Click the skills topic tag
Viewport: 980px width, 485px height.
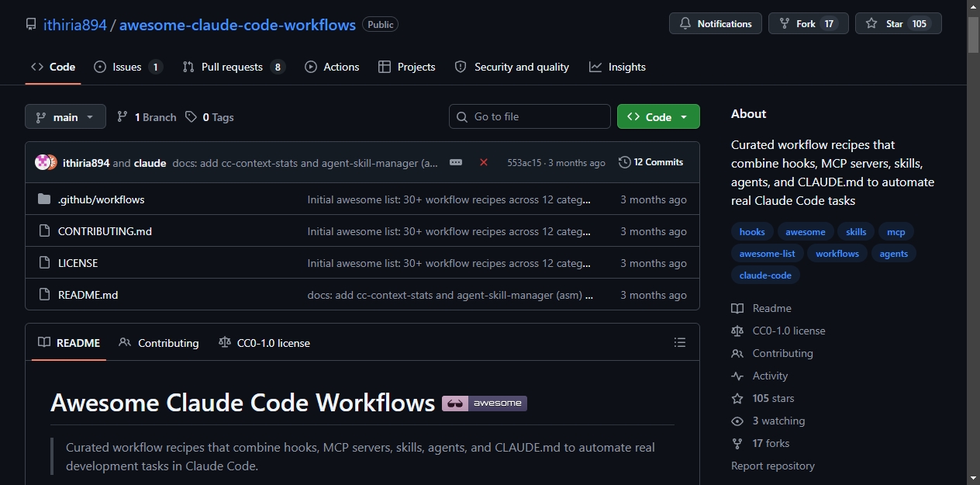coord(856,232)
